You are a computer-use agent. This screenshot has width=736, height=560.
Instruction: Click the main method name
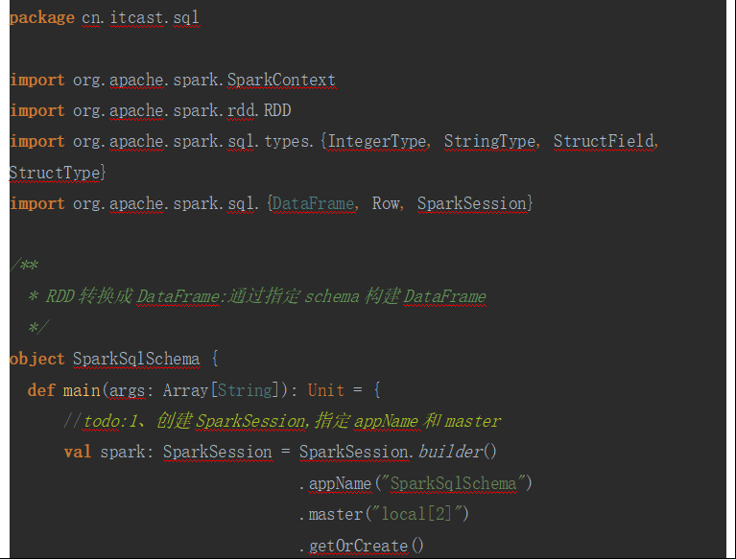(82, 390)
